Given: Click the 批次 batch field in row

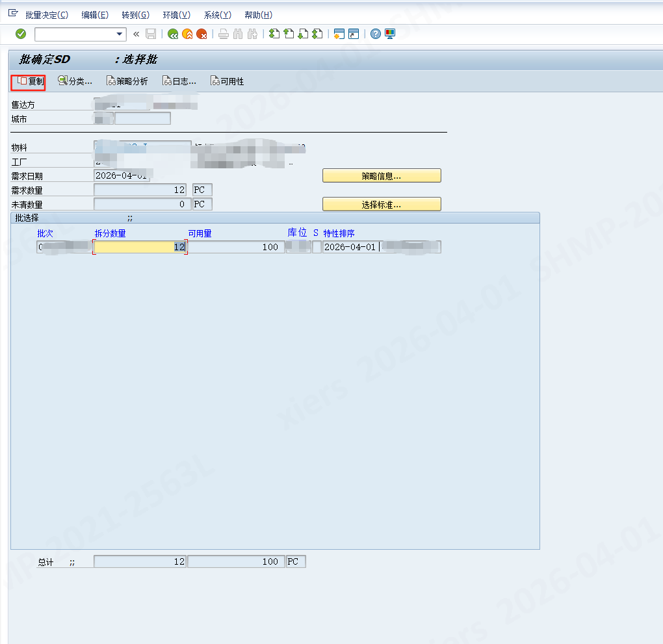Looking at the screenshot, I should pyautogui.click(x=64, y=247).
